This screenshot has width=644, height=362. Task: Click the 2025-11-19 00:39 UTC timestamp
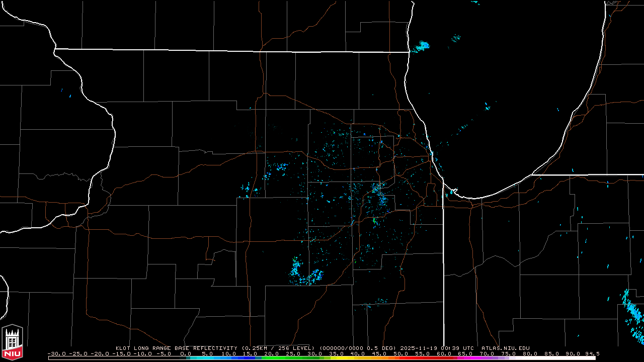(445, 348)
